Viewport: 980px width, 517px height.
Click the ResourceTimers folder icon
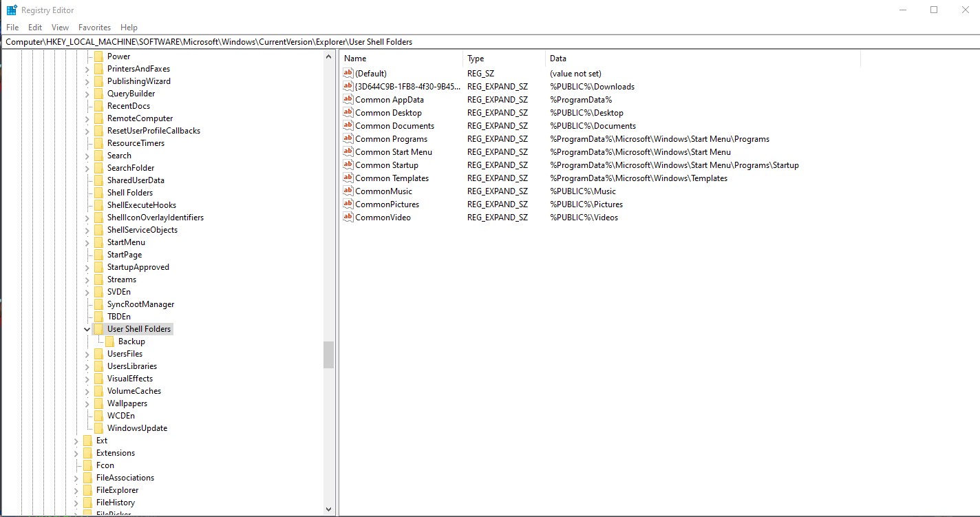point(98,143)
